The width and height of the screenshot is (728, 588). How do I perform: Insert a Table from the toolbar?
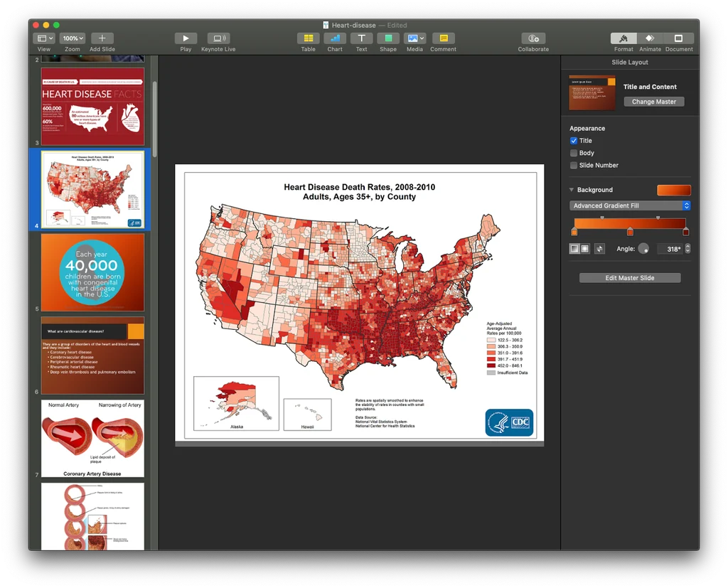[x=309, y=38]
